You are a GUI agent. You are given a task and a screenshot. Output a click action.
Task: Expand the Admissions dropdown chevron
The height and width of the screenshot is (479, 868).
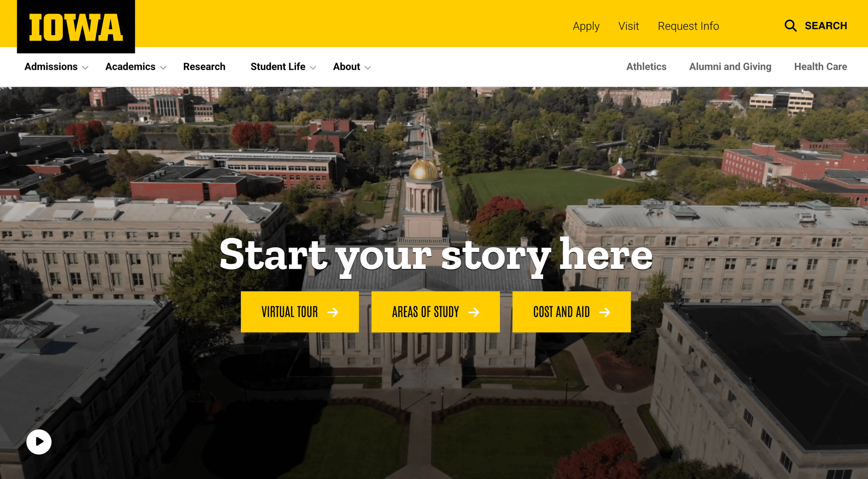point(85,68)
